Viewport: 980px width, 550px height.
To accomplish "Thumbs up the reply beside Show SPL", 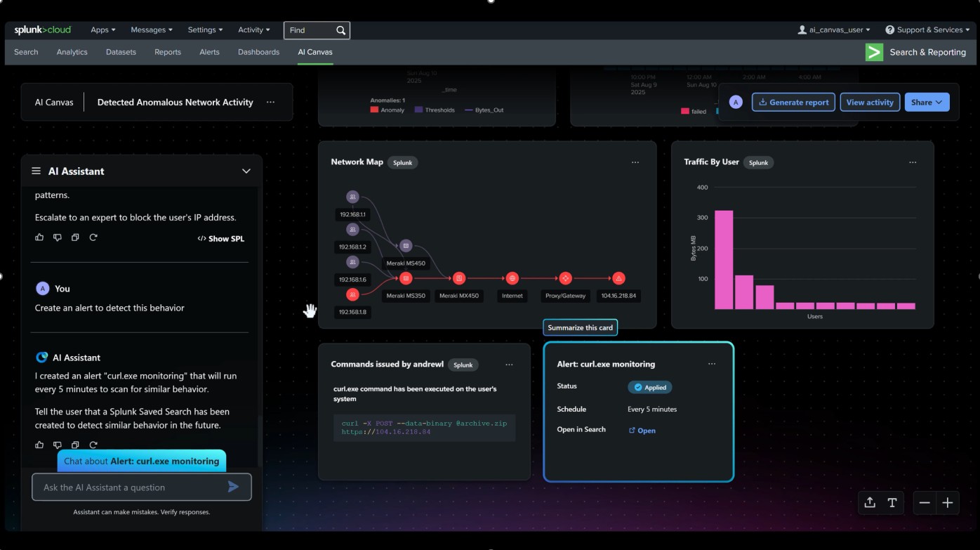I will 39,237.
